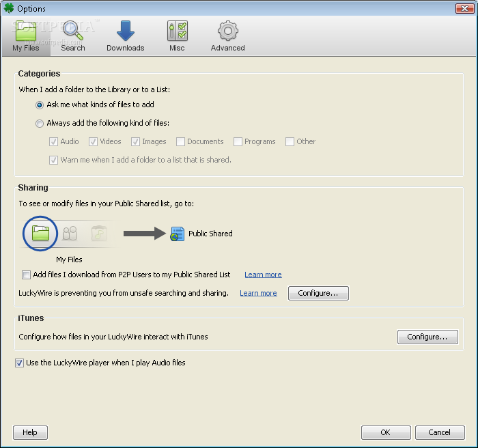Toggle 'Warn me when I add a folder' checkbox

coord(53,160)
